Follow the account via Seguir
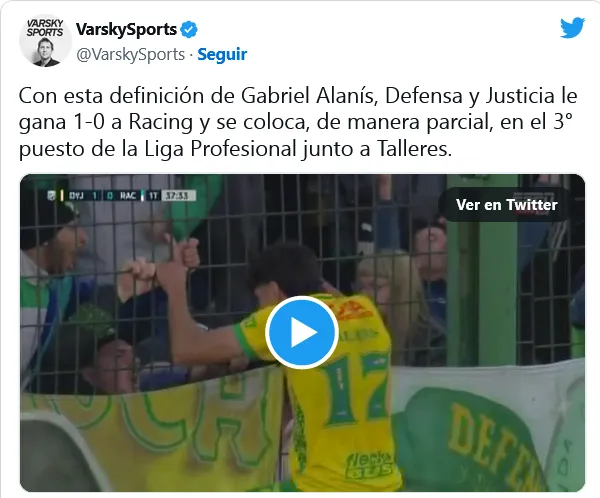This screenshot has height=498, width=600. [x=222, y=54]
